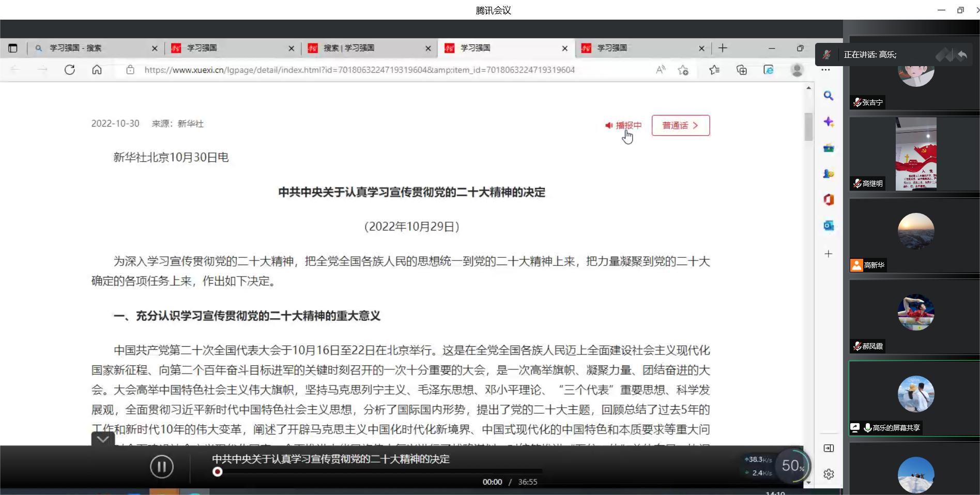
Task: Pause the audio playback
Action: point(162,467)
